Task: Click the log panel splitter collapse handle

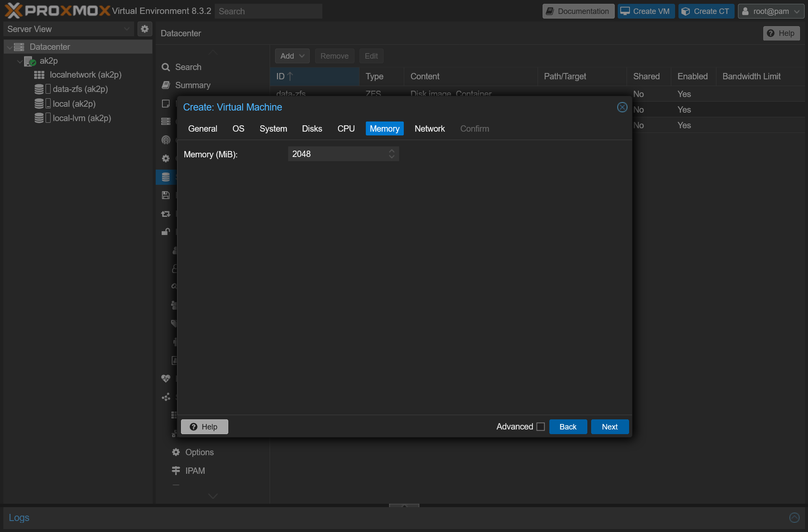Action: (x=404, y=505)
